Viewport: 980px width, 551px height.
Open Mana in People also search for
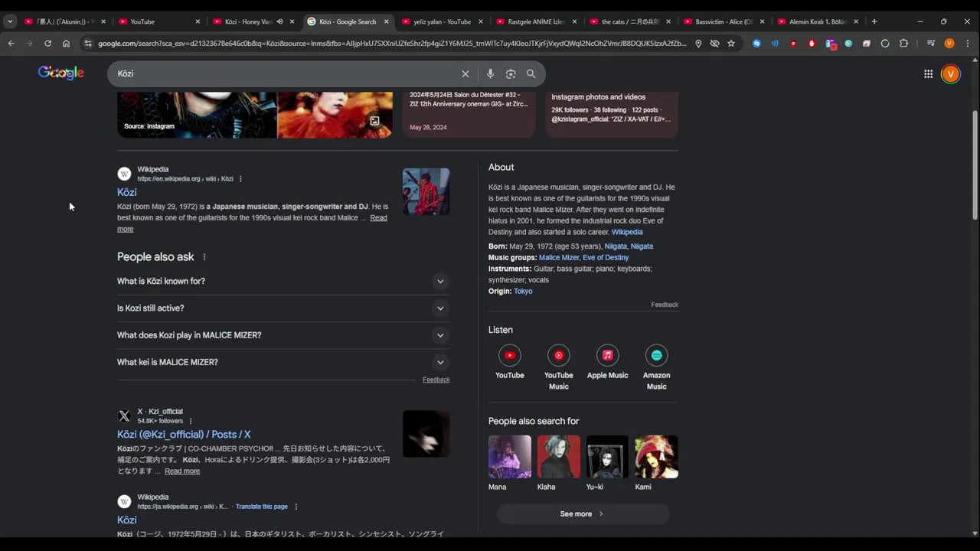[510, 463]
